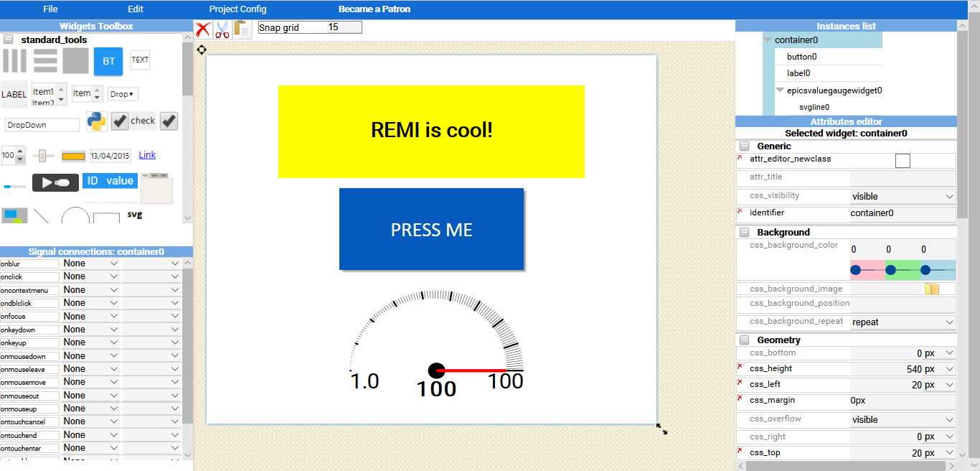Select the blue progress bar widget

click(x=14, y=187)
